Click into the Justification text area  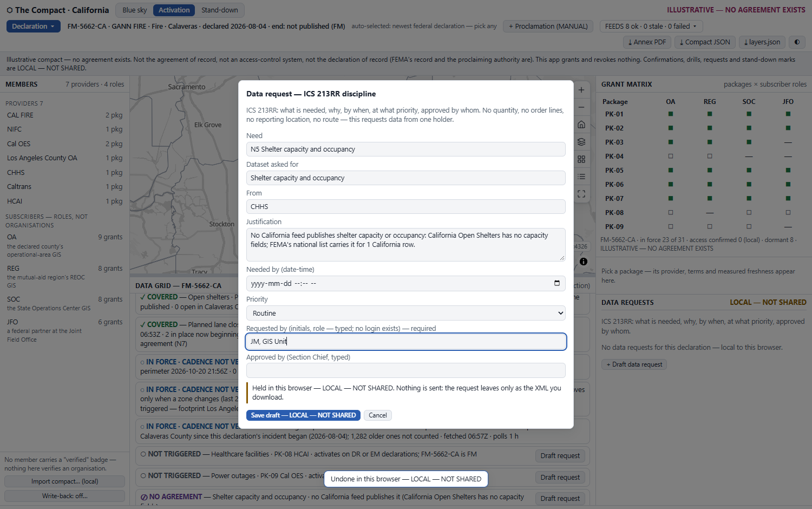[406, 245]
